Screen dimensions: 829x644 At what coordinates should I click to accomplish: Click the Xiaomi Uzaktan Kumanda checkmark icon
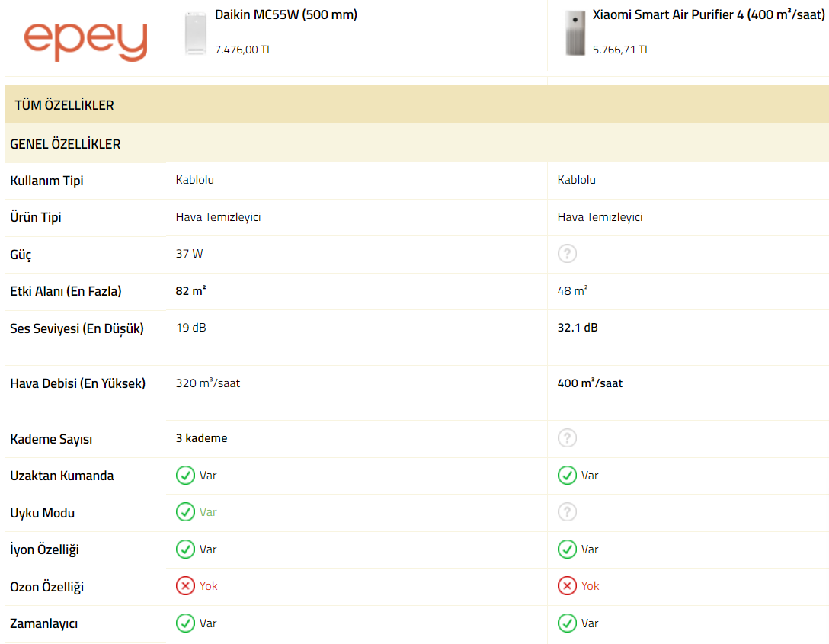pos(568,476)
